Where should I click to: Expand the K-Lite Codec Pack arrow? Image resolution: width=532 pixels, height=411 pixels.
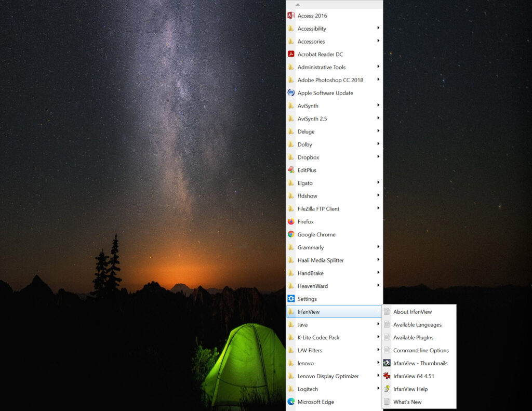click(378, 337)
